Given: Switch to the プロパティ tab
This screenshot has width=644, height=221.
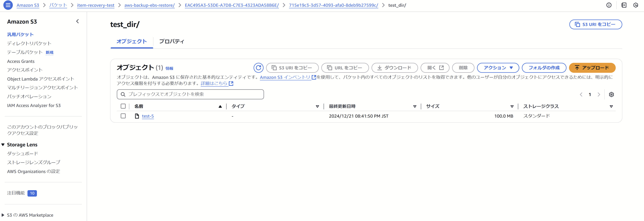Looking at the screenshot, I should (172, 41).
